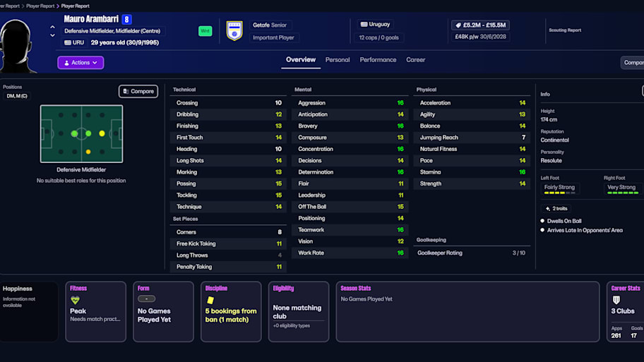Click the £48K p/w contract info
The height and width of the screenshot is (362, 644).
coord(481,37)
